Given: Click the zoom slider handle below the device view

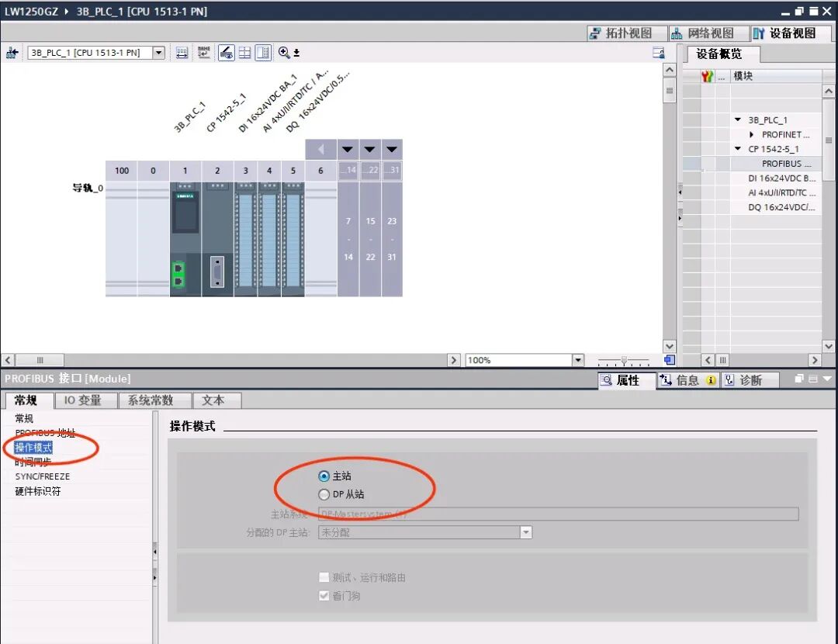Looking at the screenshot, I should coord(624,360).
